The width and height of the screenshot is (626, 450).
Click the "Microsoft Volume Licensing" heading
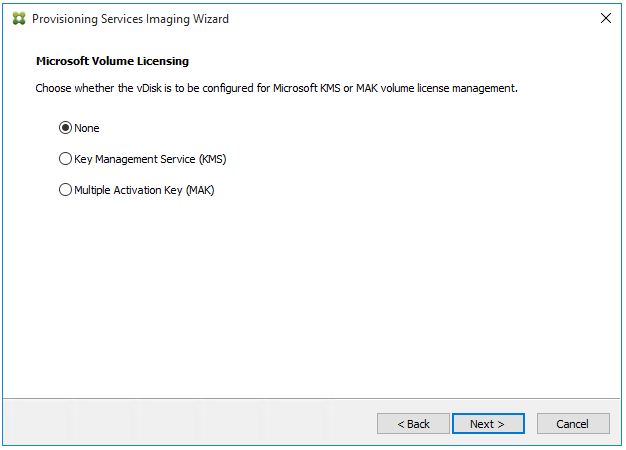(x=112, y=61)
